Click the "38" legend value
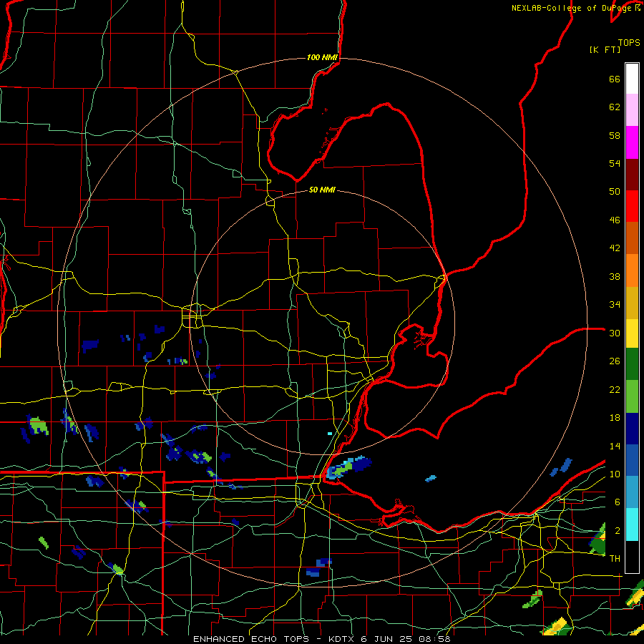Viewport: 644px width, 644px height. click(615, 276)
